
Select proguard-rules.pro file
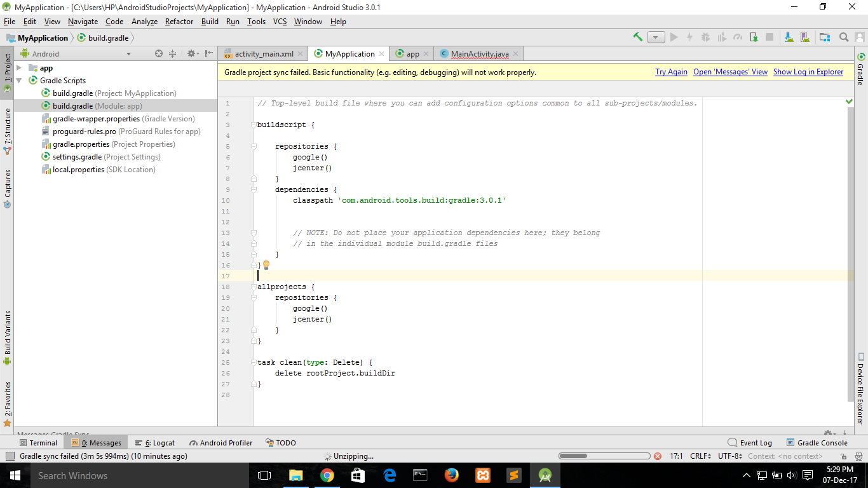pyautogui.click(x=121, y=132)
